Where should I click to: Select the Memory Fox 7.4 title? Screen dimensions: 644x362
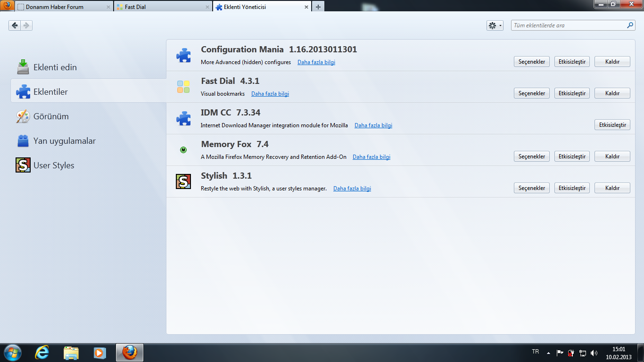235,144
